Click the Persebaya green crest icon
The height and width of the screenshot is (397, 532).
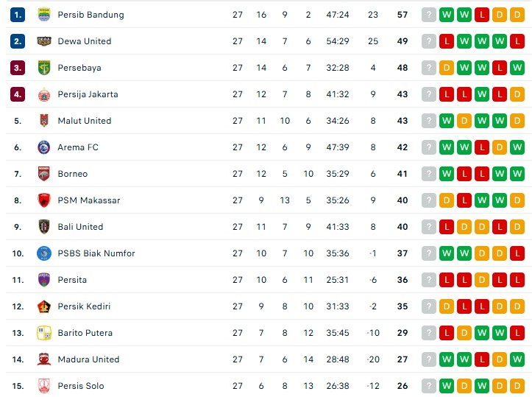tap(43, 68)
